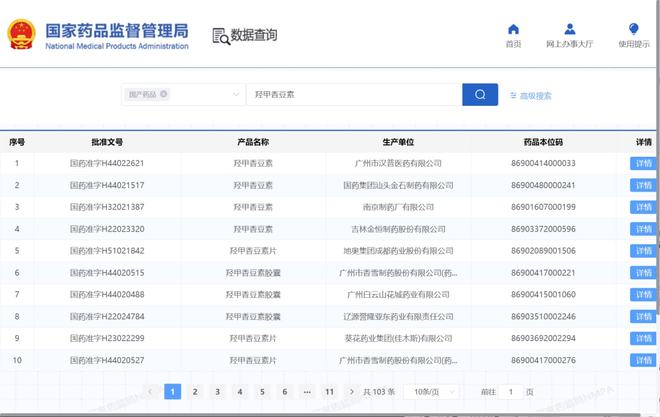Click 详情 button for row 1
Image resolution: width=660 pixels, height=417 pixels.
(643, 163)
